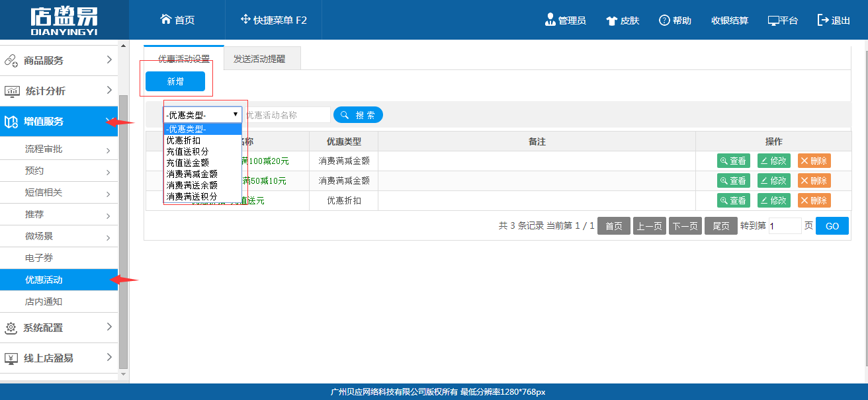Click the 皮肤 skin option
Screen dimensions: 868x400
(623, 20)
